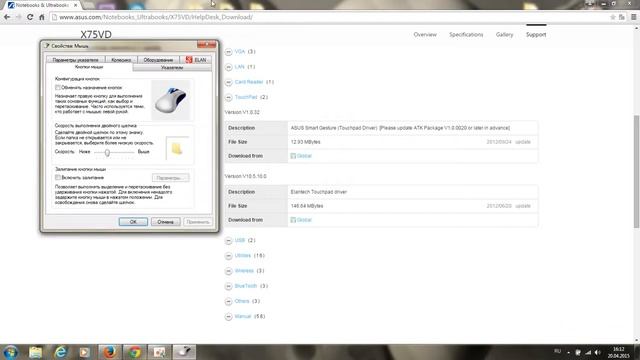Open Windows Explorer from taskbar
Viewport: 640px width, 360px height.
36,352
